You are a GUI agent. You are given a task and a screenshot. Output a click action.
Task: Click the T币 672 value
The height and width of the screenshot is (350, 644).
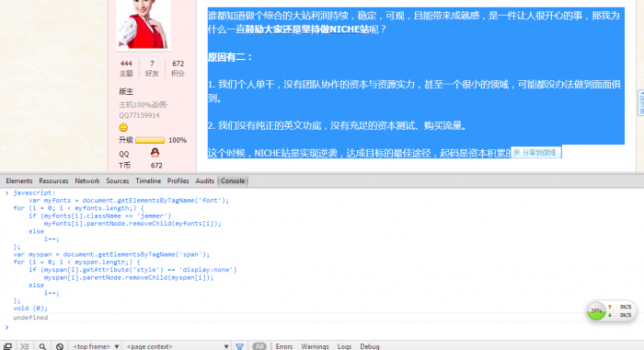(156, 166)
